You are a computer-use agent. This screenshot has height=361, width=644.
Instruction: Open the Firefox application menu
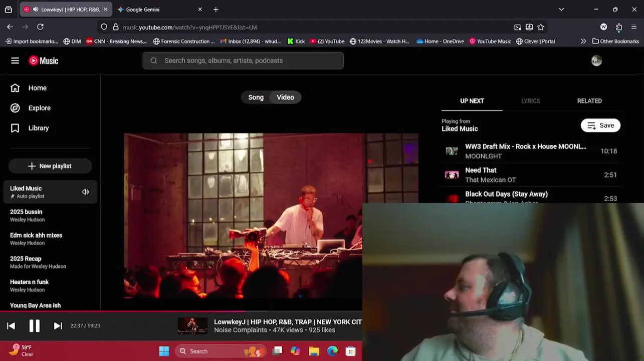coord(634,27)
